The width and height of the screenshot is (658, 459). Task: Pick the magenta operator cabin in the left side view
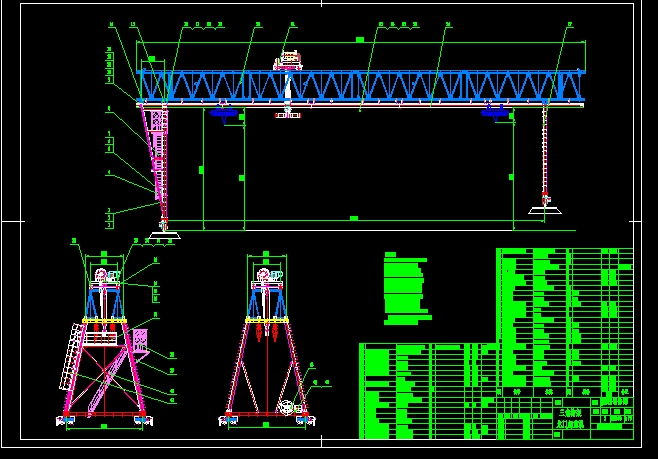click(140, 341)
